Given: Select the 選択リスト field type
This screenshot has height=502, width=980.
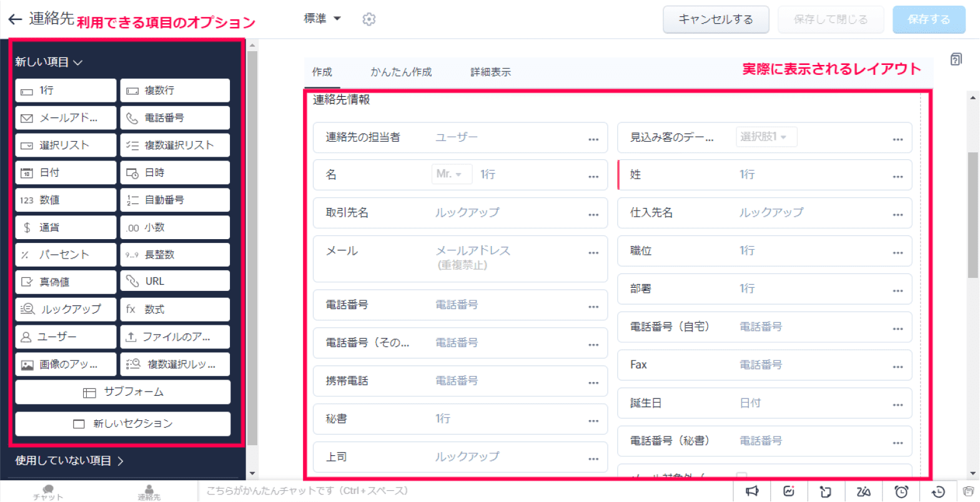Looking at the screenshot, I should 66,145.
